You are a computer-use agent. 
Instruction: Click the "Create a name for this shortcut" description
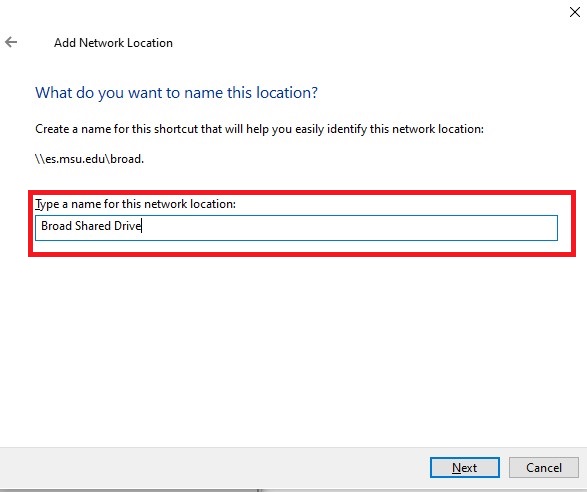click(x=259, y=129)
